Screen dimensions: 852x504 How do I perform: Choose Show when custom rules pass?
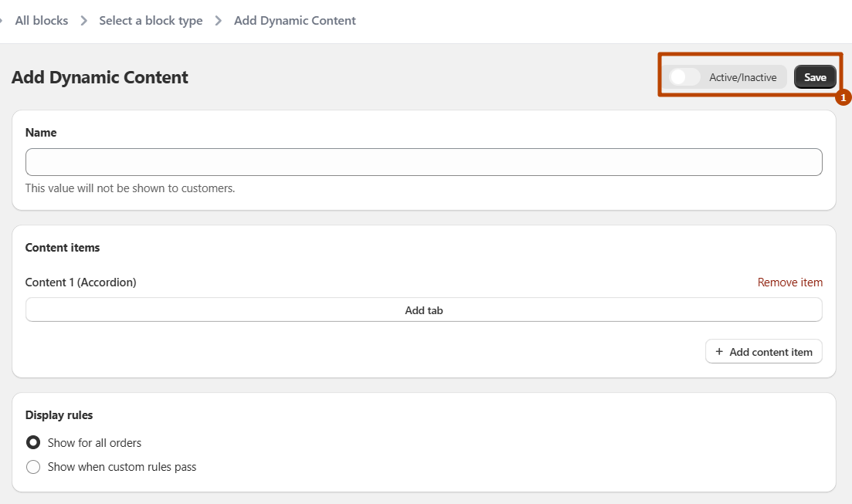click(x=33, y=467)
